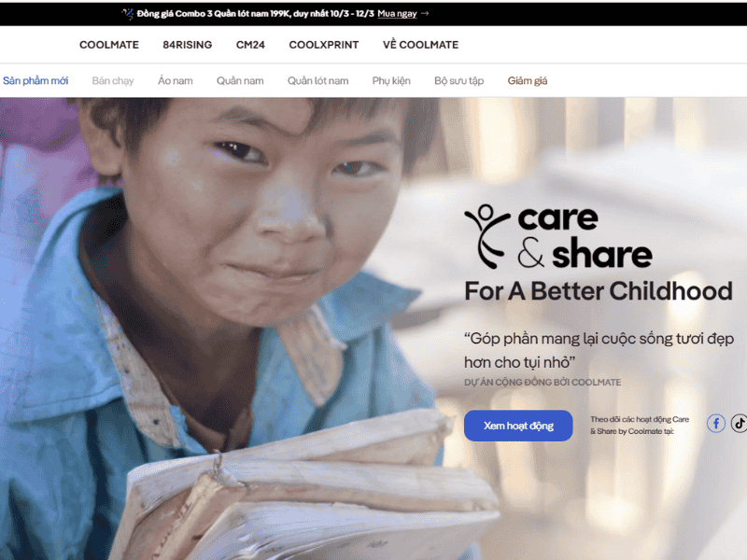Screen dimensions: 747x560
Task: Open the Phụ kiện category
Action: [x=391, y=81]
